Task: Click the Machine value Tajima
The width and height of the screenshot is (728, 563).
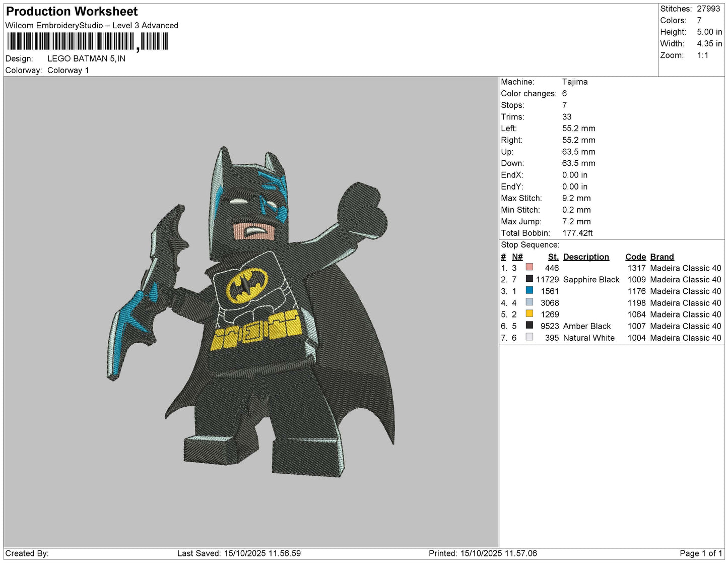Action: coord(575,82)
